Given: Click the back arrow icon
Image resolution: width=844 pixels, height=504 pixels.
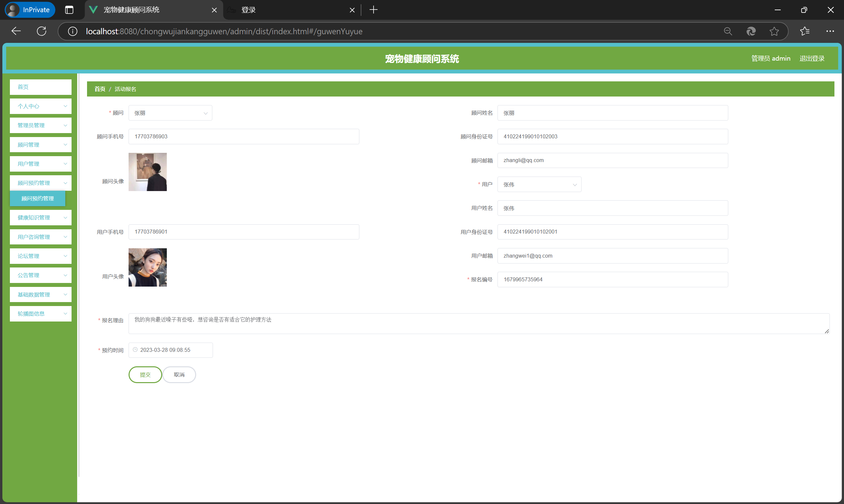Looking at the screenshot, I should pyautogui.click(x=16, y=31).
